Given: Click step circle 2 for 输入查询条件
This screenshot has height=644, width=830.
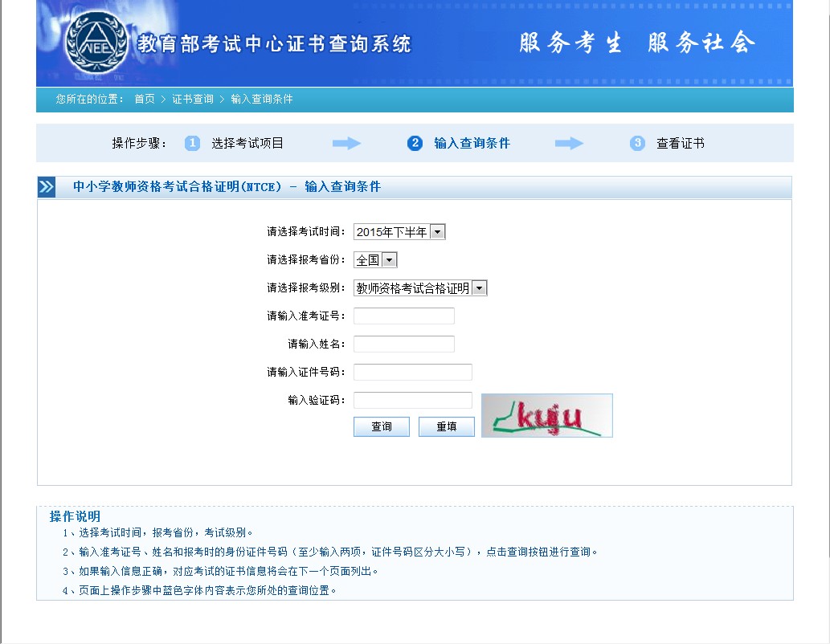Looking at the screenshot, I should (415, 143).
